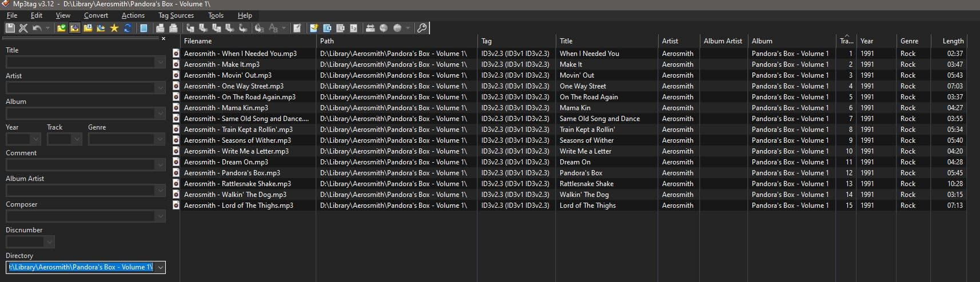Screen dimensions: 980x282
Task: Click the Options wrench icon
Action: [421, 28]
